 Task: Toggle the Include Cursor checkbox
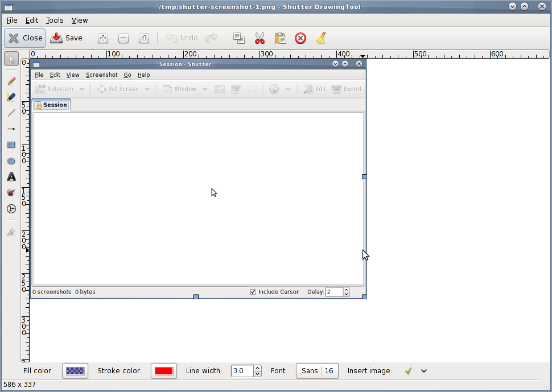[252, 291]
